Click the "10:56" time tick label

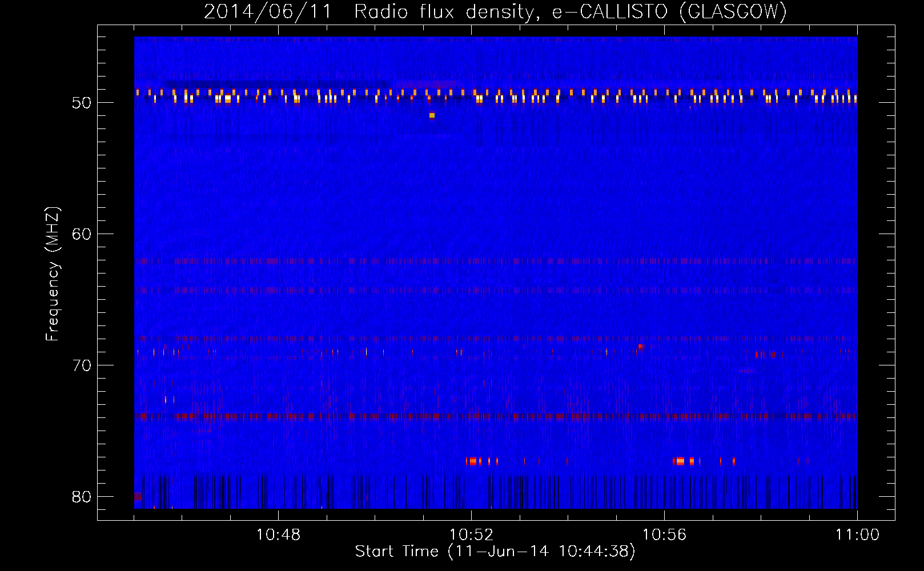[664, 535]
